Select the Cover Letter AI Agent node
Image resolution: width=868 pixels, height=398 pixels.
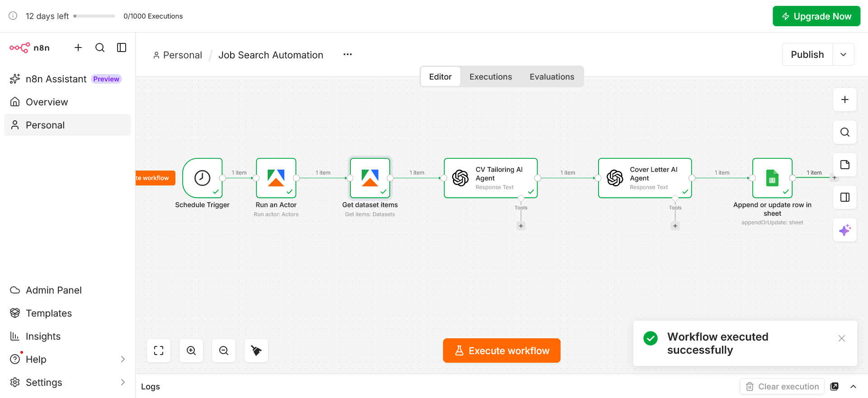point(645,178)
